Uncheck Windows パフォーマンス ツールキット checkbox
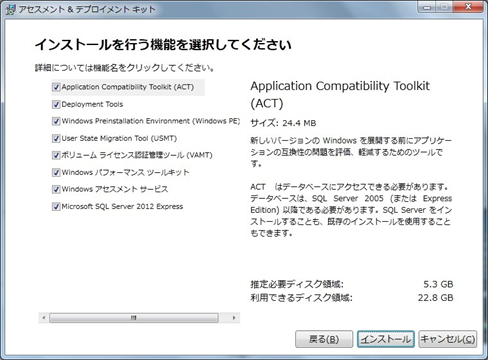Screen dimensions: 488x360 click(56, 172)
